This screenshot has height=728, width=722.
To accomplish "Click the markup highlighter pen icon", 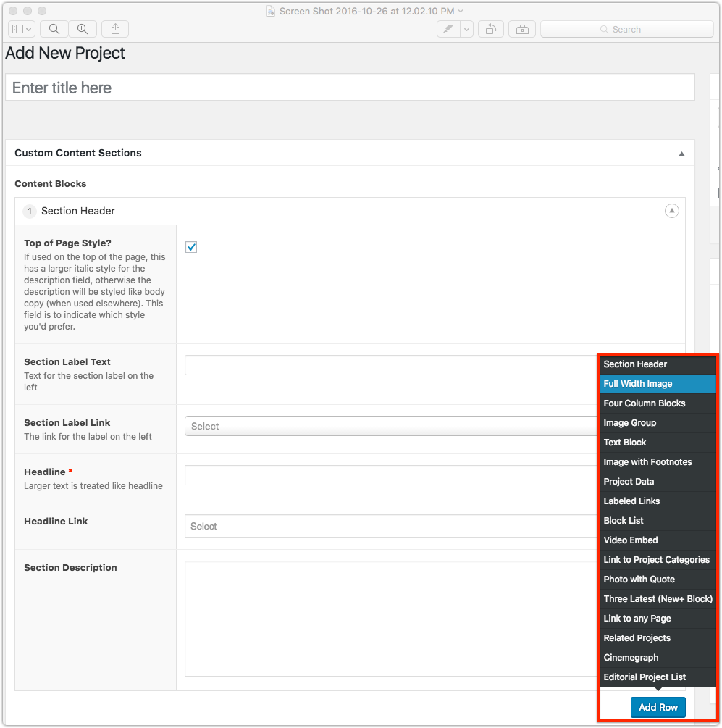I will coord(448,29).
